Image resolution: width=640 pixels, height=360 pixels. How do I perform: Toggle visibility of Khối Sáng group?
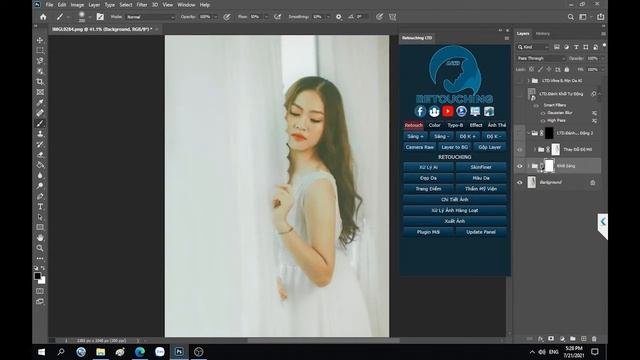(520, 166)
